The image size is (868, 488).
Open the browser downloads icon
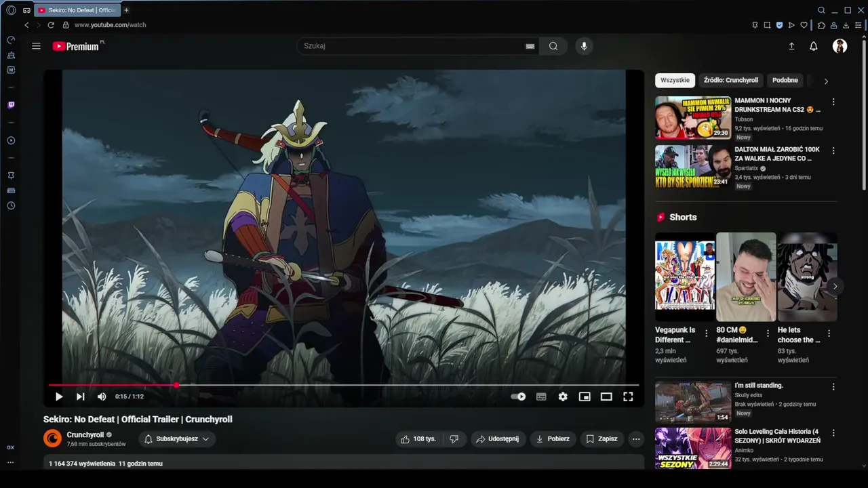pyautogui.click(x=846, y=25)
